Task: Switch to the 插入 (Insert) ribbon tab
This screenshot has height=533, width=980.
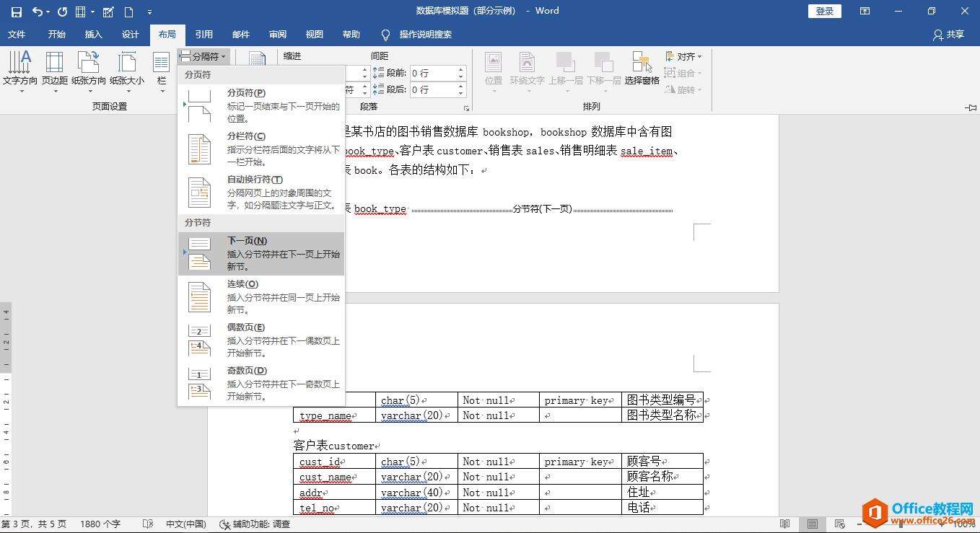Action: tap(94, 35)
